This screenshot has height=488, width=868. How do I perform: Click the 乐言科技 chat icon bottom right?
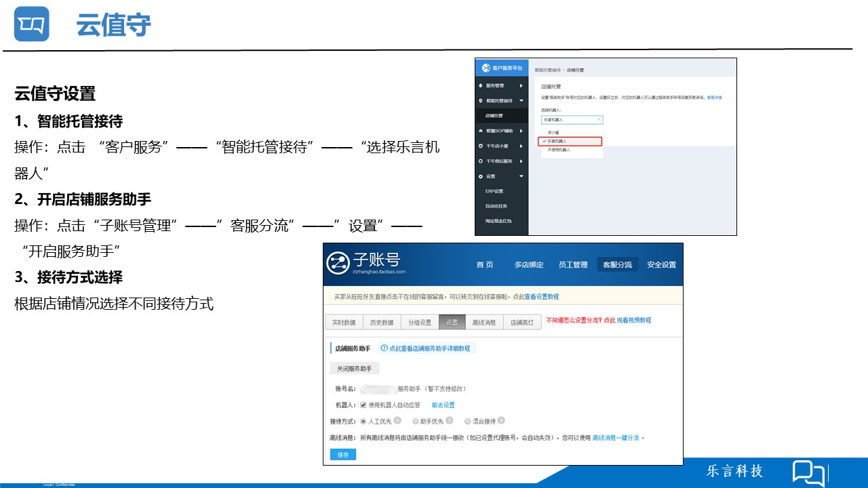click(807, 472)
